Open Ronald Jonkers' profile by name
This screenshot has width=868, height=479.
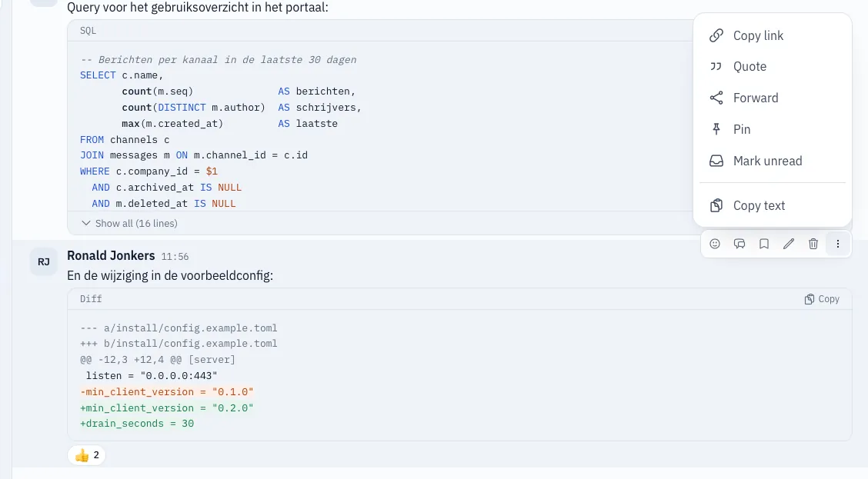pyautogui.click(x=111, y=255)
